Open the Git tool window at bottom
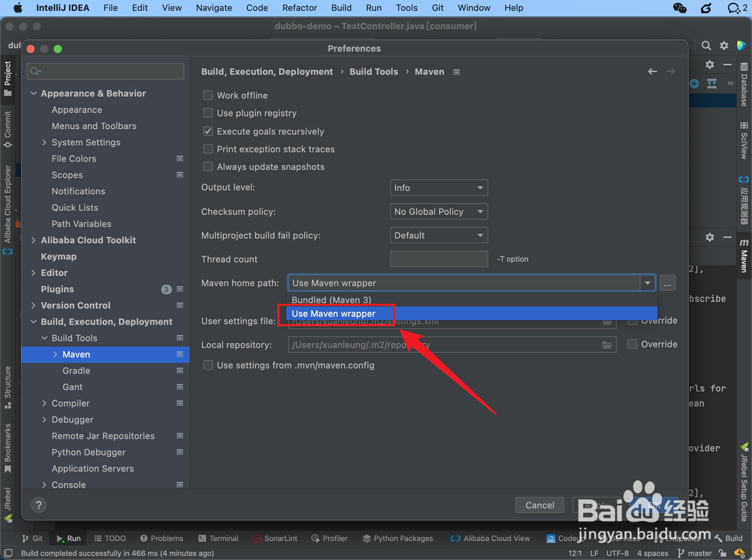 click(32, 538)
